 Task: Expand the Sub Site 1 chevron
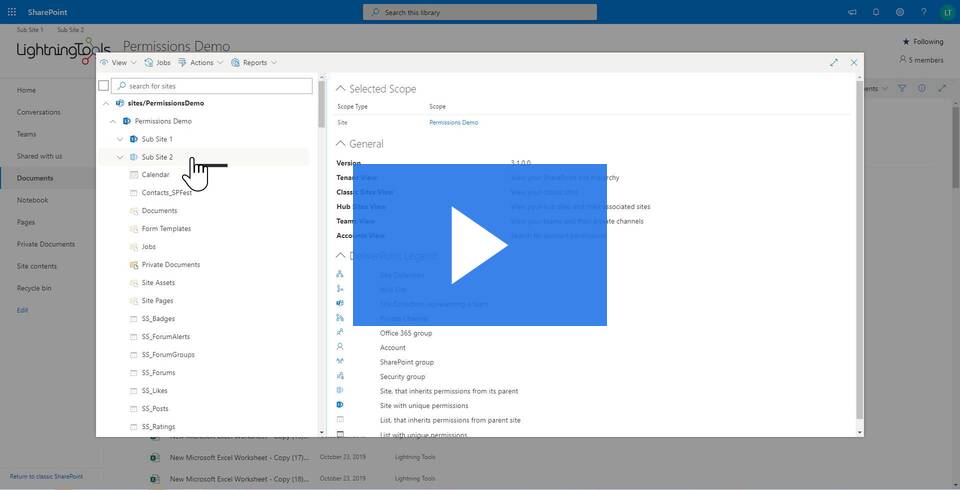pyautogui.click(x=120, y=139)
